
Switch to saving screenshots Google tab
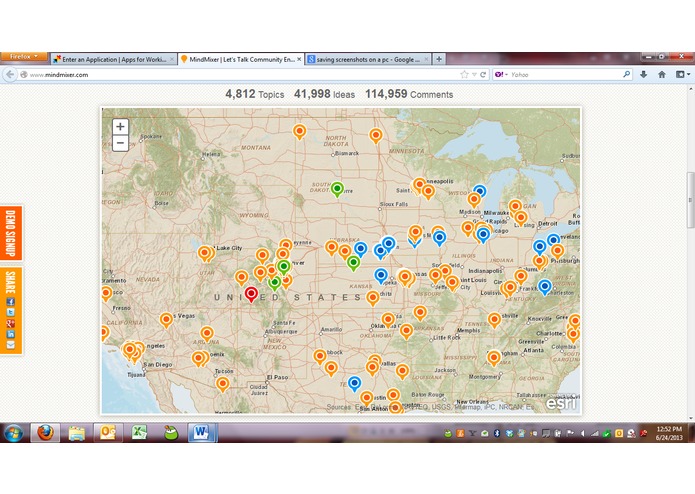coord(367,59)
